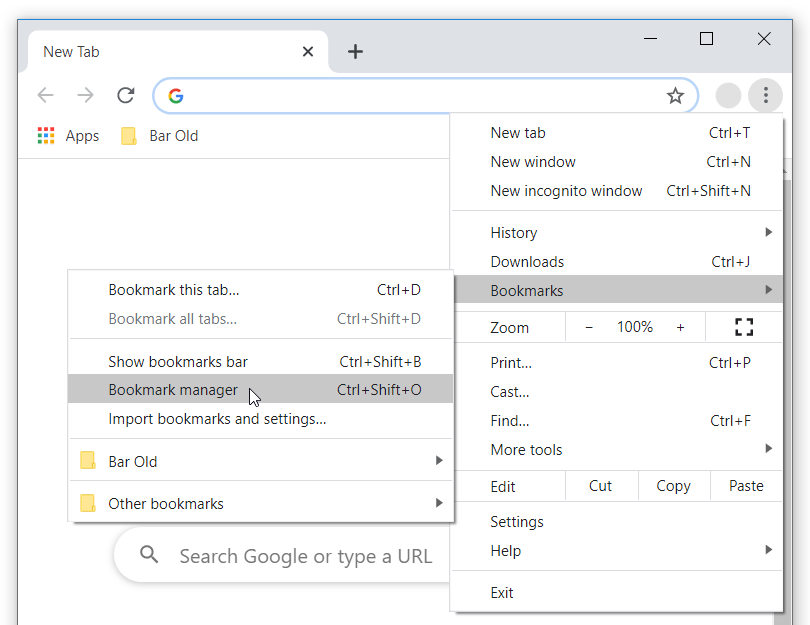Image resolution: width=810 pixels, height=625 pixels.
Task: Click the bookmark star icon in address bar
Action: pos(675,96)
